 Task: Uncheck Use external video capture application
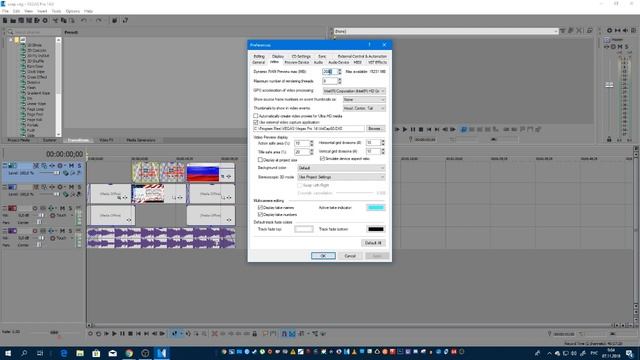point(256,122)
